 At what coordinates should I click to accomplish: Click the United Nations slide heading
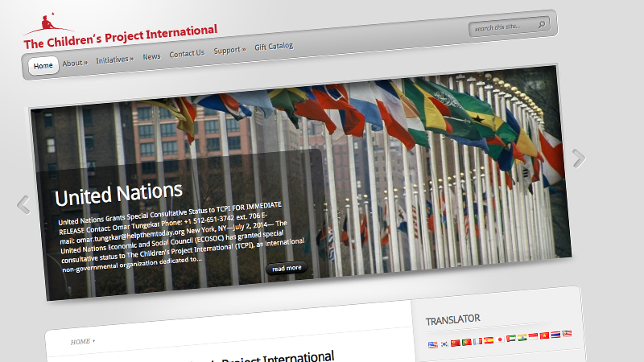[x=118, y=194]
